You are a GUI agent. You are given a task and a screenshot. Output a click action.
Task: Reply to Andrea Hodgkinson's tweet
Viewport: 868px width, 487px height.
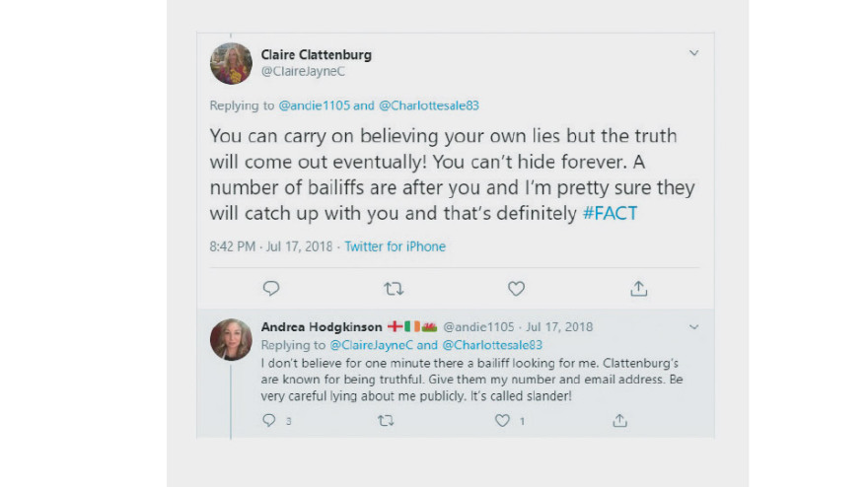(269, 420)
